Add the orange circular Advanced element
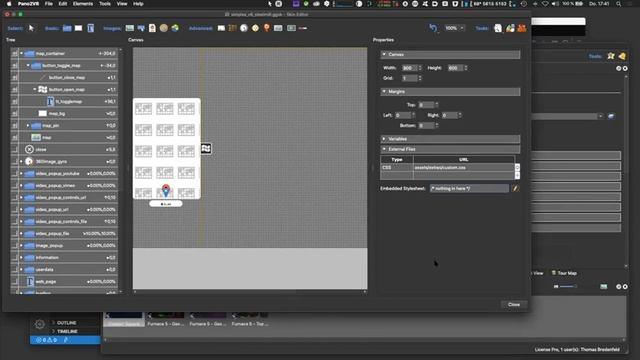 255,28
